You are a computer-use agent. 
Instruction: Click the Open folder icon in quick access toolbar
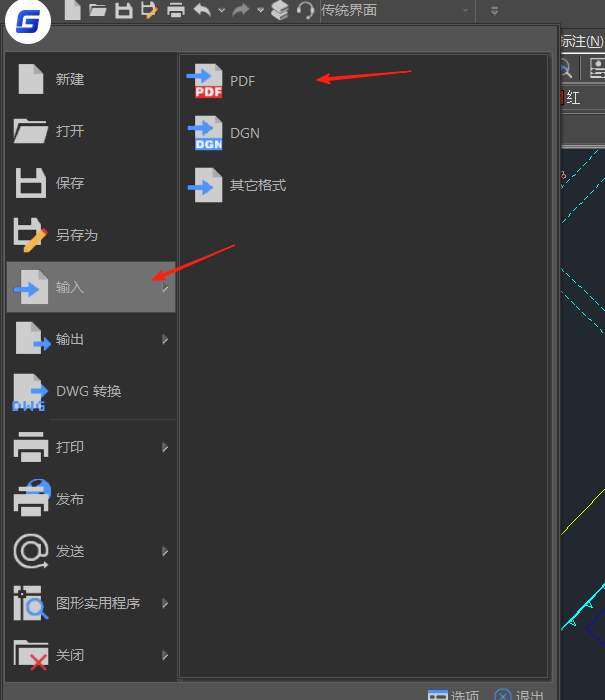[97, 10]
